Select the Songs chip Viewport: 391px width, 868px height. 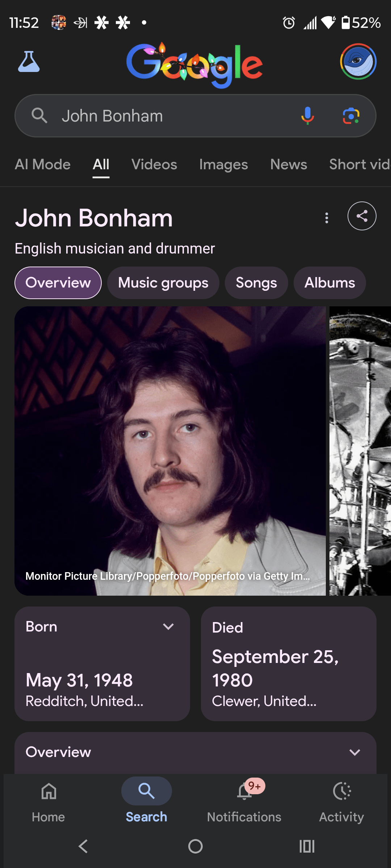256,283
